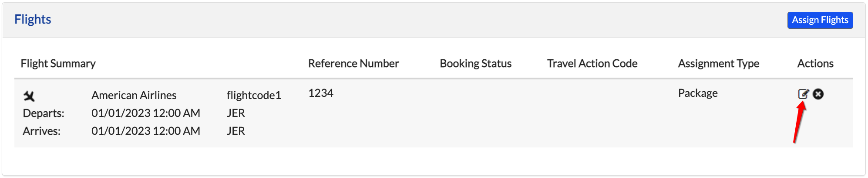Screen dimensions: 868x178
Task: Click the Assignment Type column header
Action: pyautogui.click(x=719, y=63)
